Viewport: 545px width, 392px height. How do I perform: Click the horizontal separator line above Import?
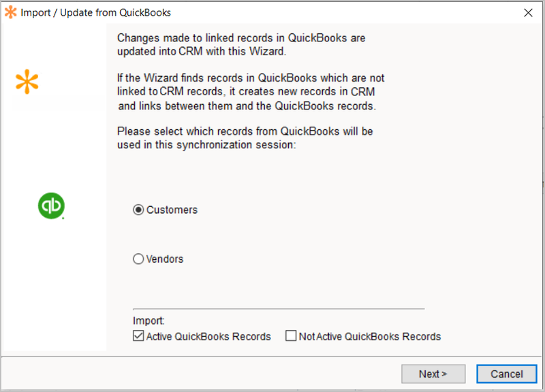point(278,309)
